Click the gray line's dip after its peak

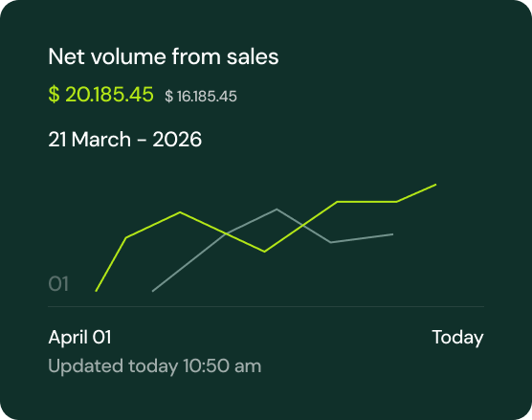[x=331, y=242]
